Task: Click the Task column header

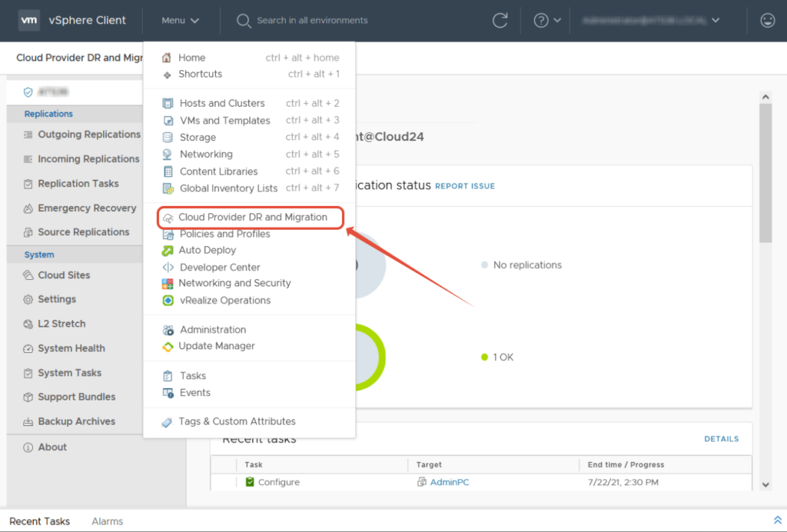Action: [254, 465]
